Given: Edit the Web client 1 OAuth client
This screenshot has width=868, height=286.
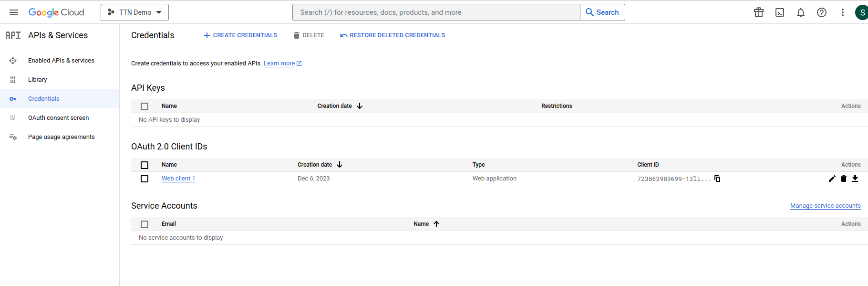Looking at the screenshot, I should [832, 179].
